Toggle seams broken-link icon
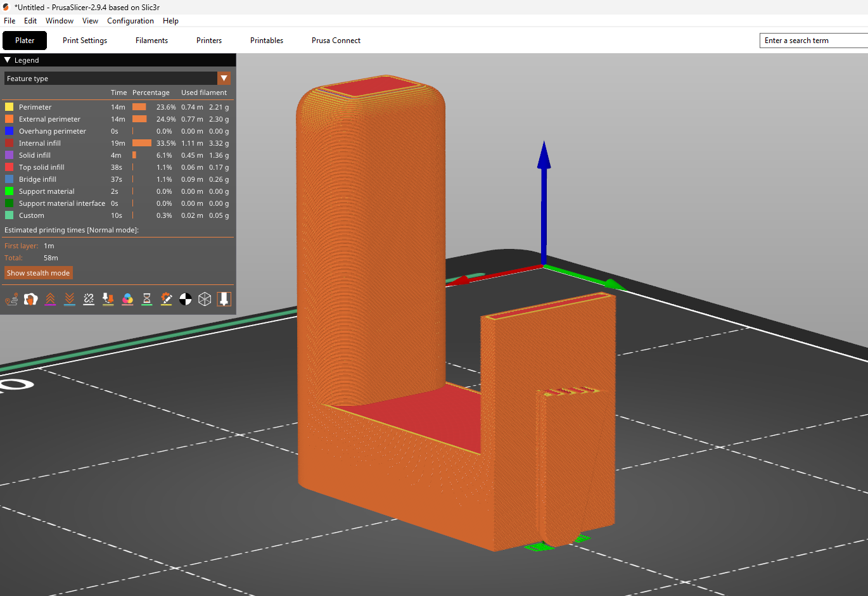Image resolution: width=868 pixels, height=596 pixels. (89, 299)
